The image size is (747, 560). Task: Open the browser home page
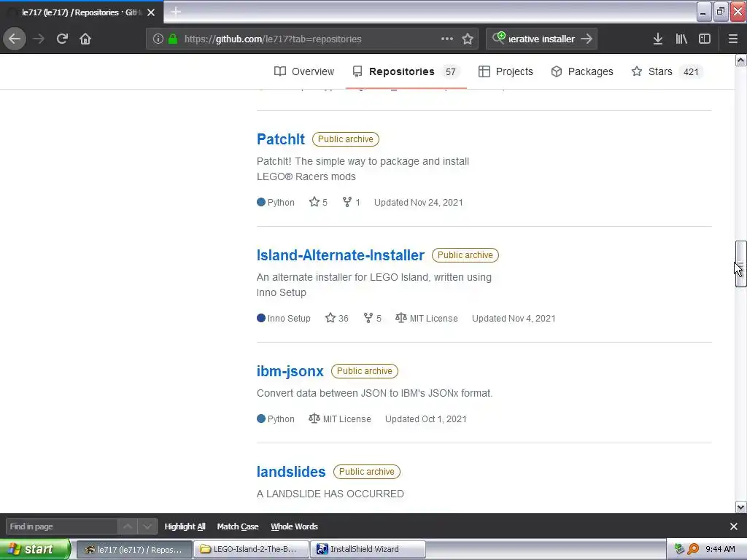[85, 39]
